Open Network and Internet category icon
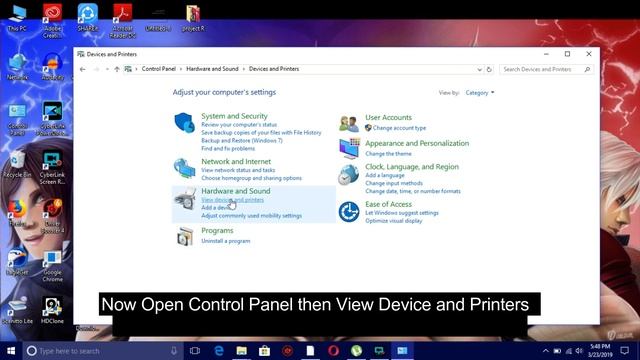 pyautogui.click(x=184, y=168)
